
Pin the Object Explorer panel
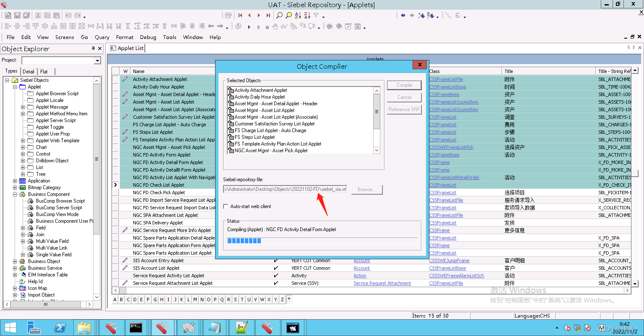point(93,49)
